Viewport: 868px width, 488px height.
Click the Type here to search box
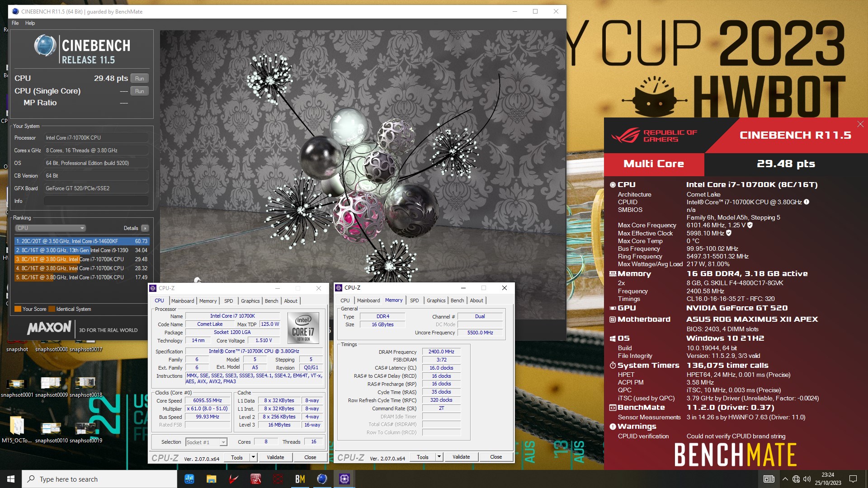point(99,479)
